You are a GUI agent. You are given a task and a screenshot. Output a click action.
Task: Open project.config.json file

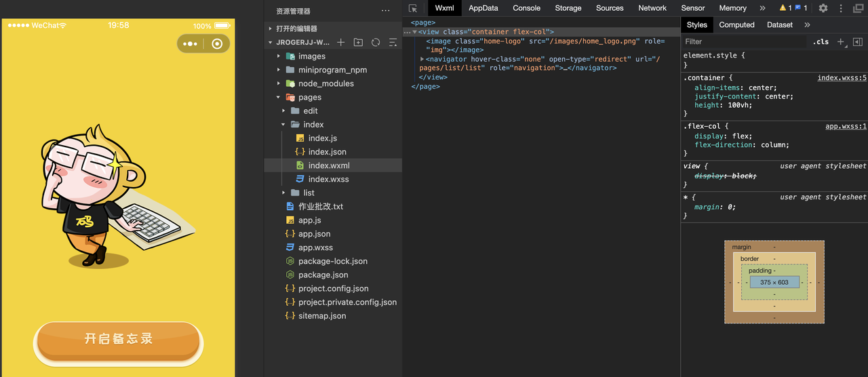[333, 288]
